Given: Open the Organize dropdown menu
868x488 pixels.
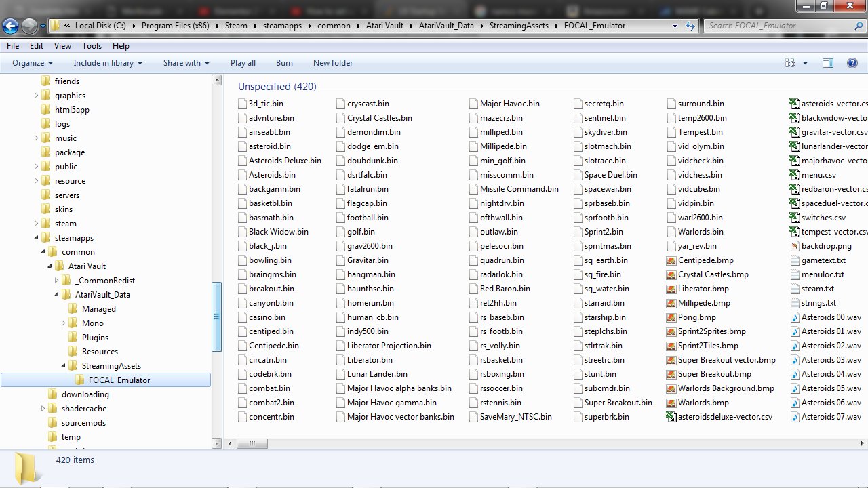Looking at the screenshot, I should (33, 63).
